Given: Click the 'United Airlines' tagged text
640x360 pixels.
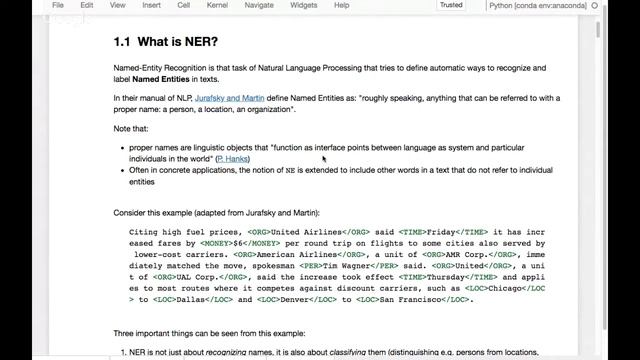Looking at the screenshot, I should pos(307,232).
